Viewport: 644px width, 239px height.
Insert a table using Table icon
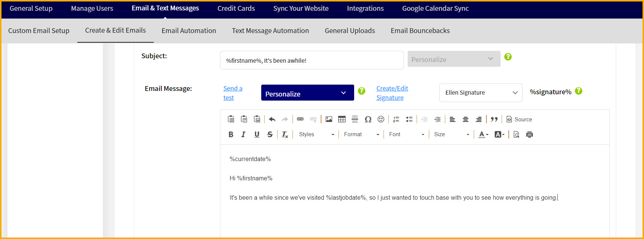point(342,119)
